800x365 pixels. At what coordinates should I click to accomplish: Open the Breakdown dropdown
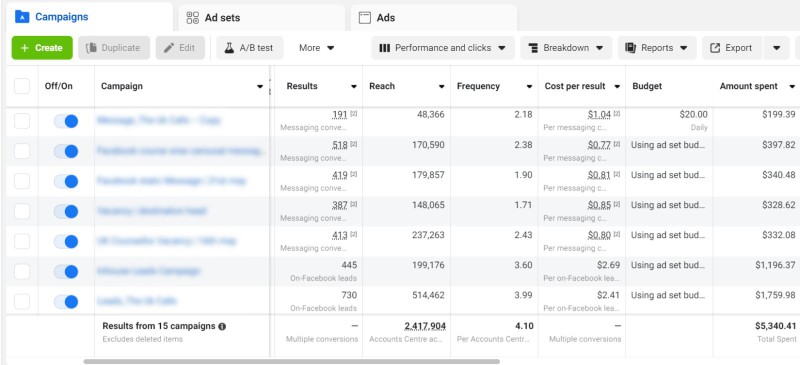click(566, 47)
